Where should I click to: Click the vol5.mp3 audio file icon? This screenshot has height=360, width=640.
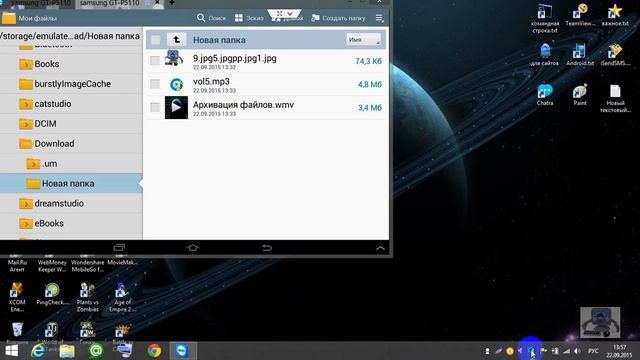pyautogui.click(x=176, y=84)
